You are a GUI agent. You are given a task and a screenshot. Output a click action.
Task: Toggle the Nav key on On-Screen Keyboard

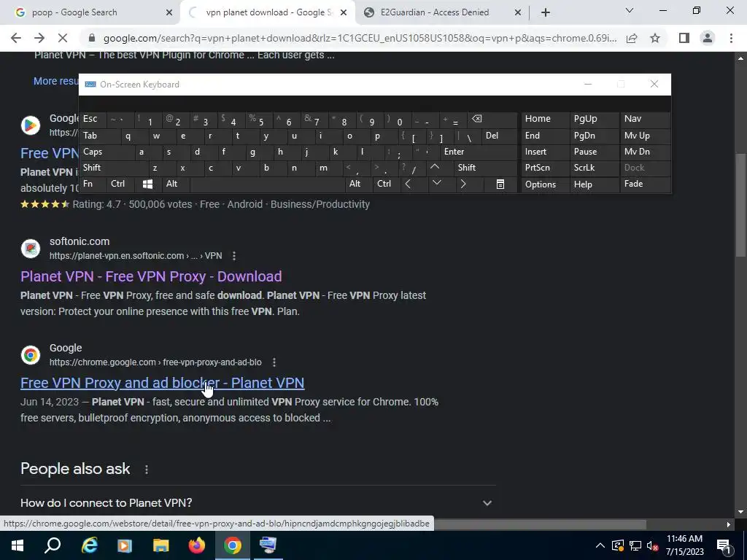click(646, 119)
